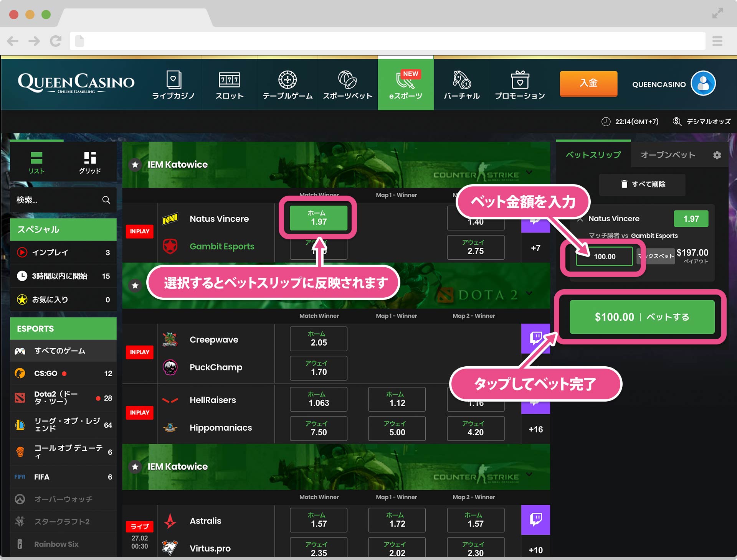Screen dimensions: 737x560
Task: Click the QueenCasino logo
Action: pos(76,83)
